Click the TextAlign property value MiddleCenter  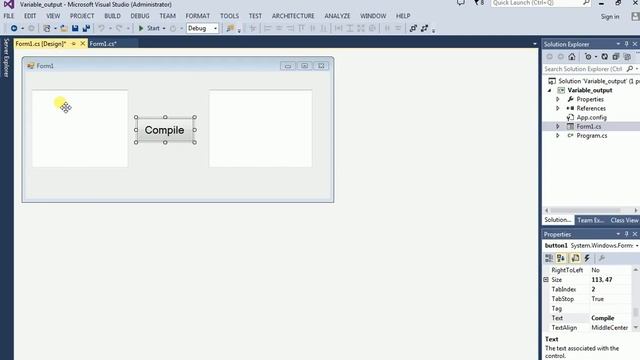click(x=610, y=328)
